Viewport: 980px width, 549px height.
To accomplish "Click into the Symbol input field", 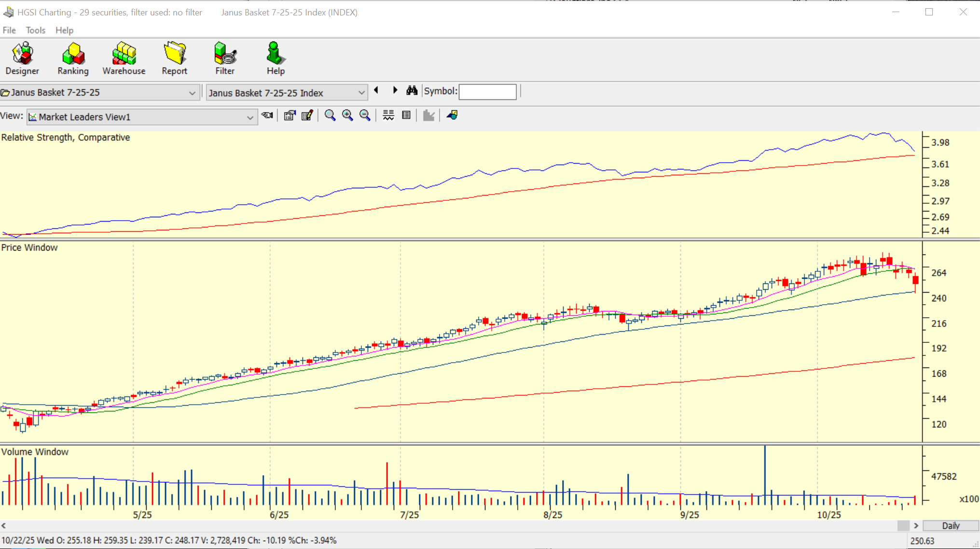I will (487, 92).
